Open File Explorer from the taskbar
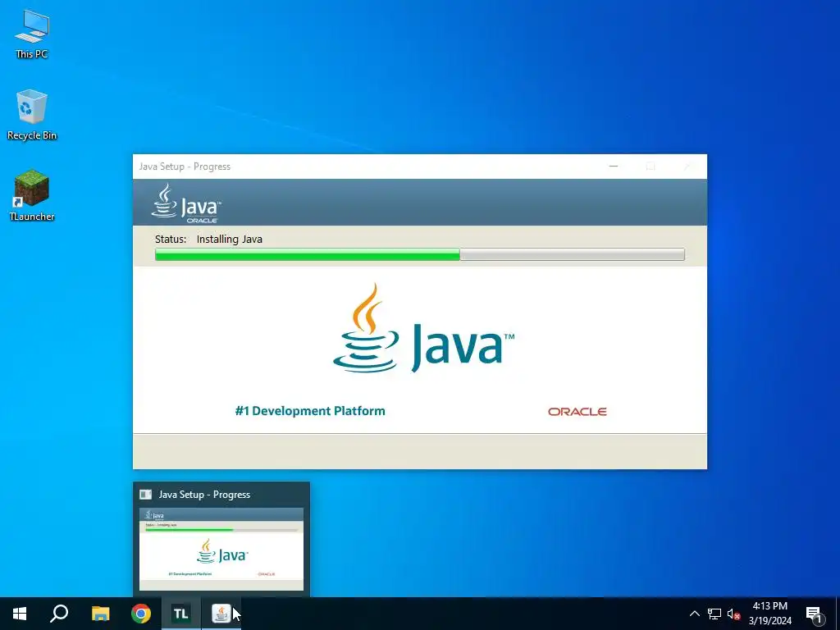Image resolution: width=840 pixels, height=630 pixels. [x=100, y=614]
